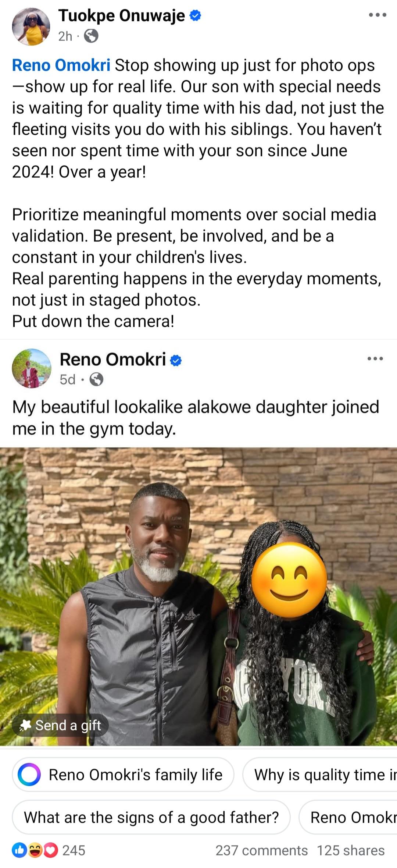Viewport: 397px width, 868px height.
Task: Tap Reno Omokri's verified badge
Action: 176,360
